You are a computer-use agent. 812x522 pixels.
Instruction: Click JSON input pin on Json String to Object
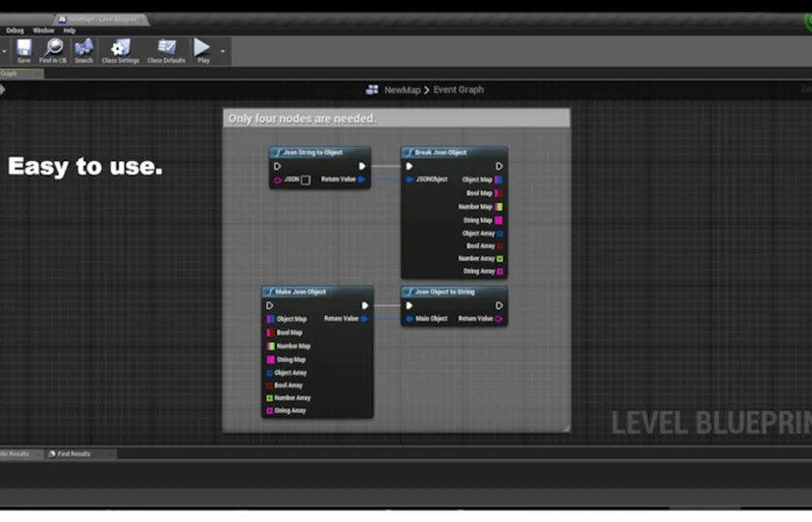[278, 180]
